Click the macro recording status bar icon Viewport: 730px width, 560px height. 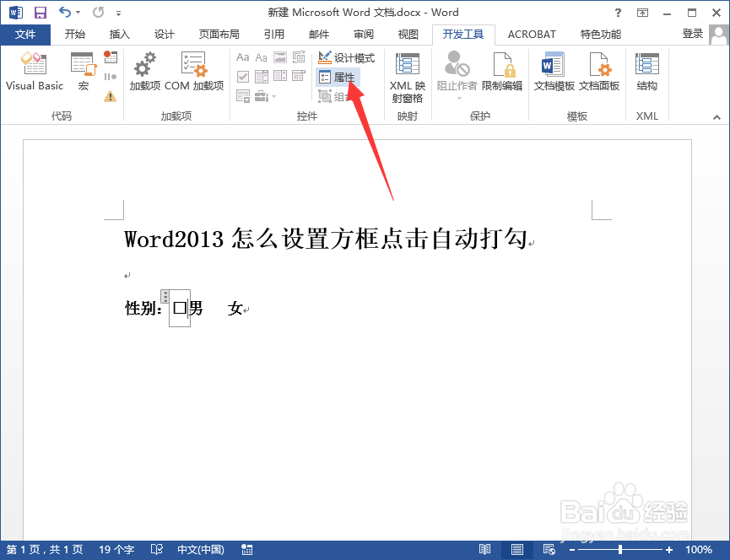[x=246, y=550]
